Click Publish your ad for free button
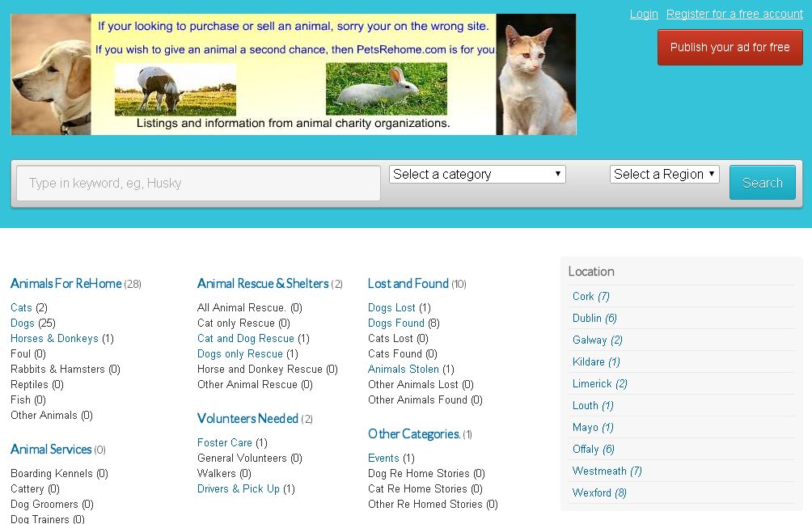Image resolution: width=812 pixels, height=524 pixels. [730, 48]
